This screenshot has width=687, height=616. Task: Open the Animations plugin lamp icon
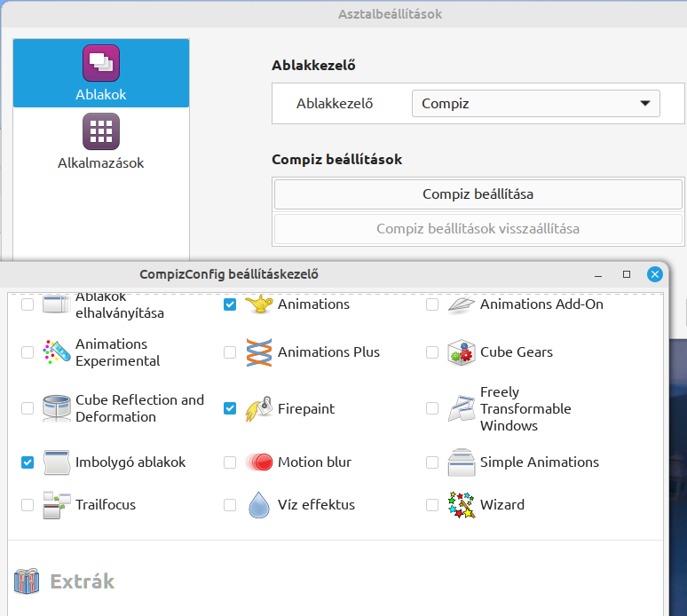[258, 304]
